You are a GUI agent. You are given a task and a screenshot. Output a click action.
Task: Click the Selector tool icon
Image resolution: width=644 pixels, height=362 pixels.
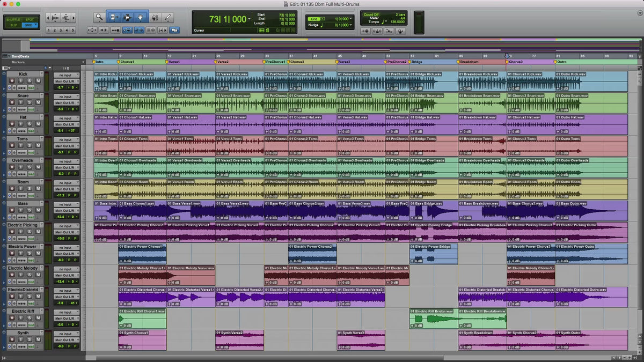[x=128, y=18]
